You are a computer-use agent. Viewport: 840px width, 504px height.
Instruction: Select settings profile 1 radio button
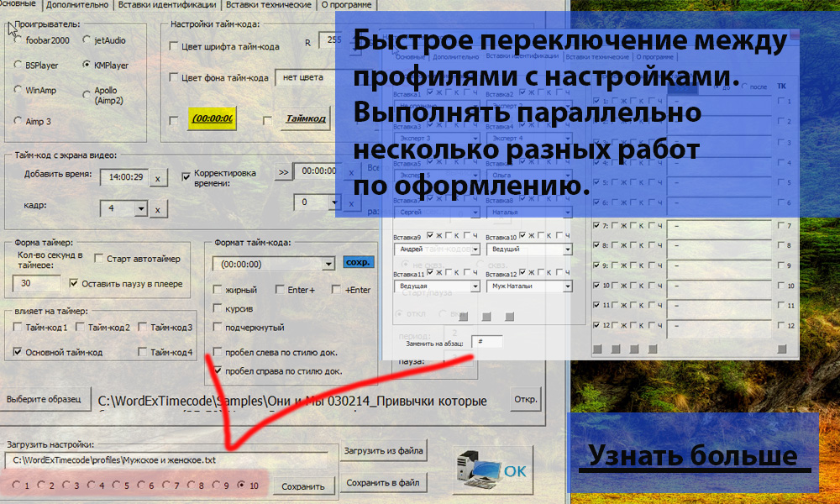coord(15,485)
